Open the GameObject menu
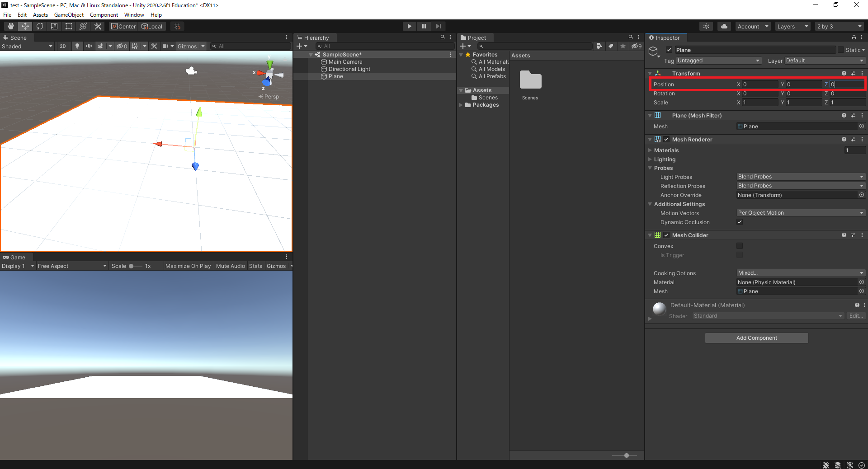Screen dimensions: 868x469 (69, 14)
